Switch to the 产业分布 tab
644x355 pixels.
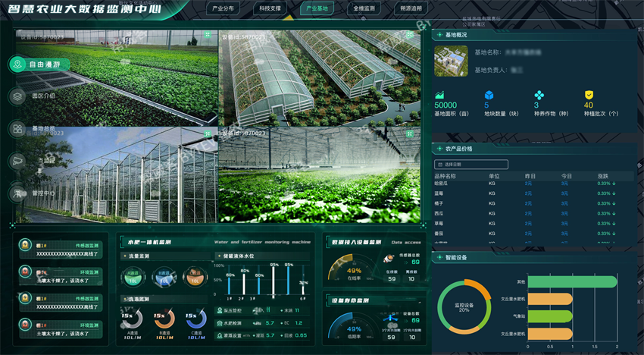coord(223,8)
